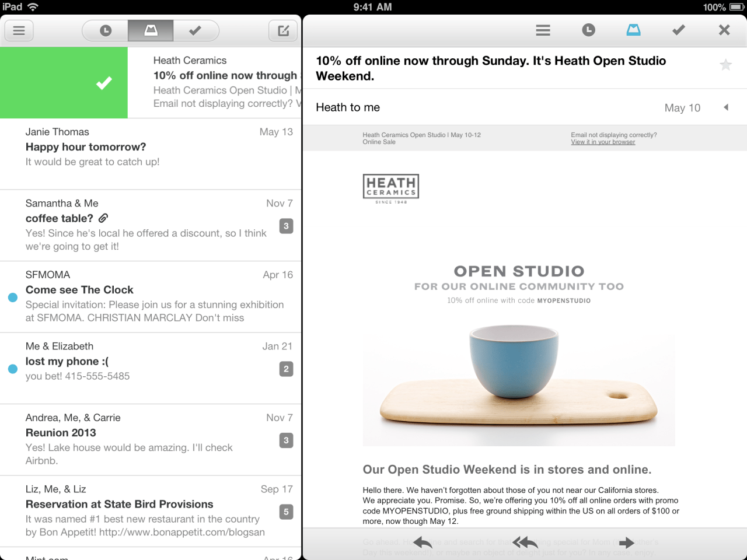This screenshot has width=747, height=560.
Task: Switch to the Inbox tab in list toolbar
Action: pos(151,30)
